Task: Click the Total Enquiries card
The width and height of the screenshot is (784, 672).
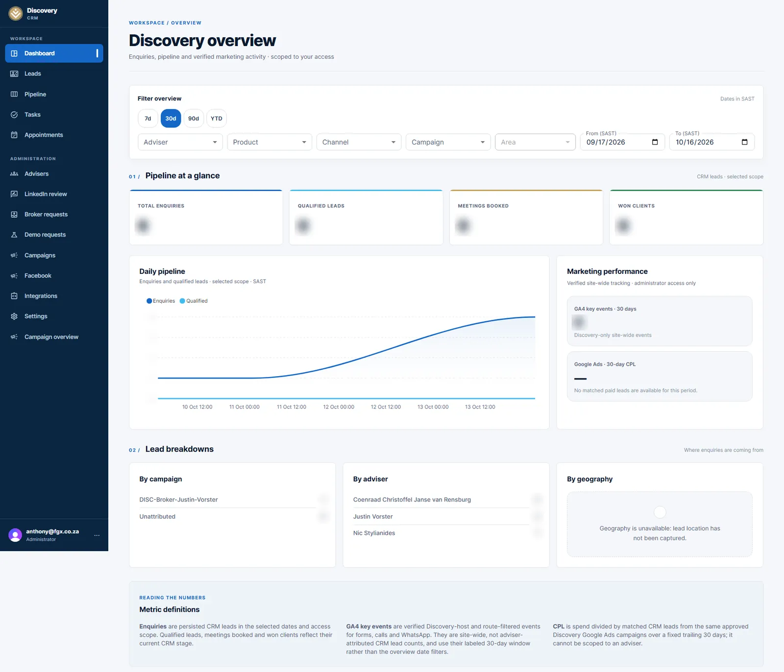Action: click(x=206, y=217)
